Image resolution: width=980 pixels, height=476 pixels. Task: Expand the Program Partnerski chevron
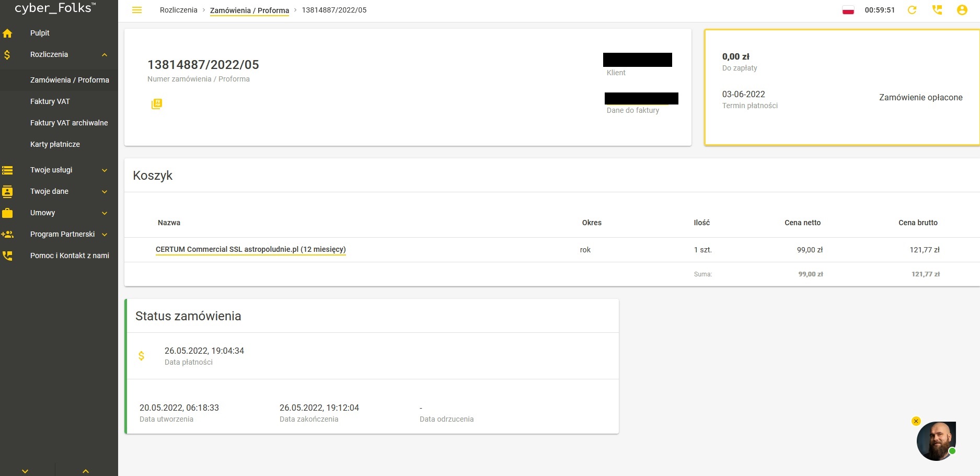coord(105,235)
